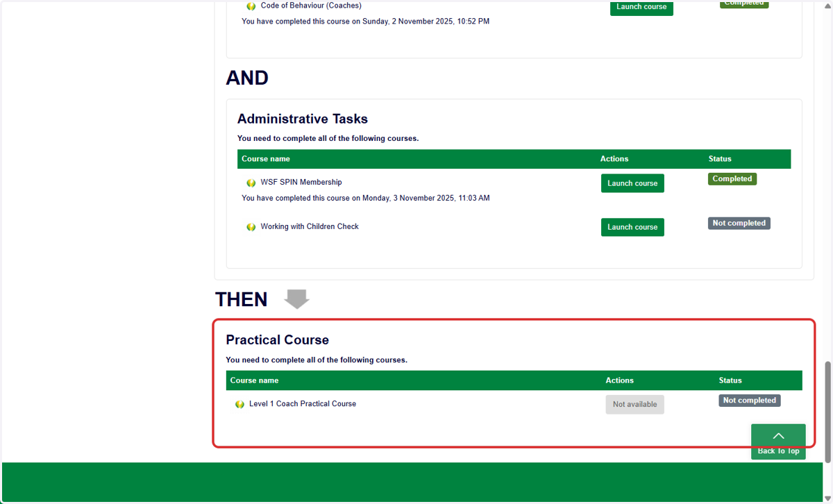Launch the WSF SPIN Membership course
The image size is (833, 504).
tap(632, 183)
